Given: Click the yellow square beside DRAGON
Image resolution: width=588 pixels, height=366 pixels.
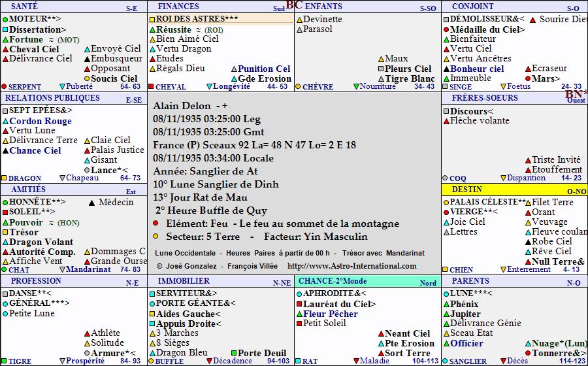Looking at the screenshot, I should point(5,178).
